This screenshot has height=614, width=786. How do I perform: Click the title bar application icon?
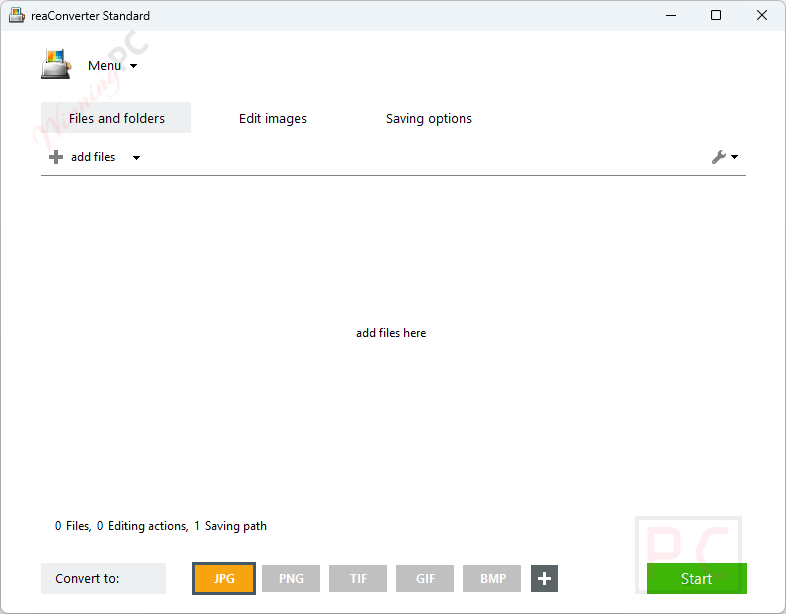(17, 16)
